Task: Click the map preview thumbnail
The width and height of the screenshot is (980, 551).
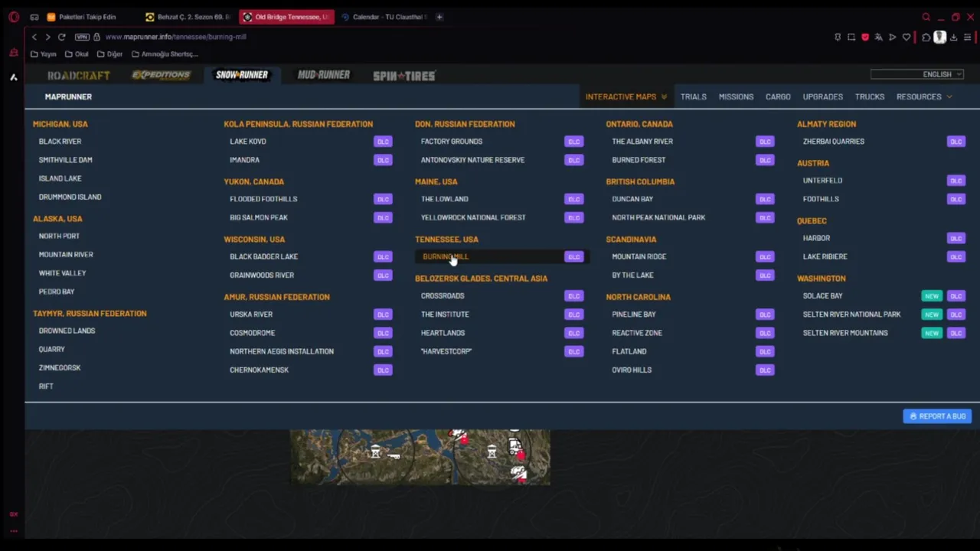Action: tap(420, 458)
